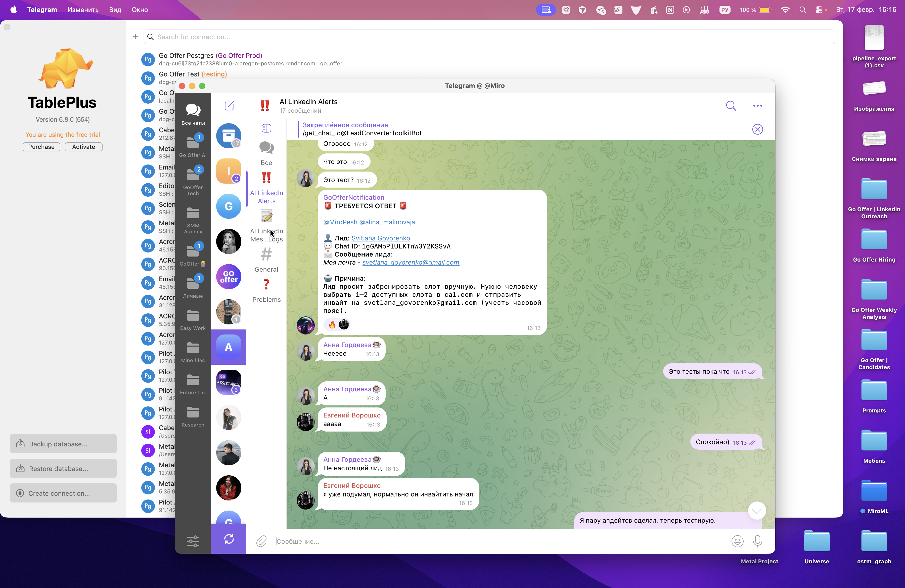This screenshot has height=588, width=905.
Task: Open the Go Offer AI chat folder
Action: pos(193,146)
